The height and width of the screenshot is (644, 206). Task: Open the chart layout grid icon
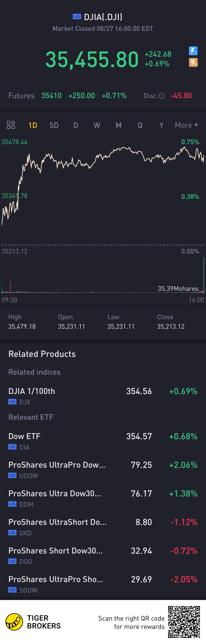[x=11, y=125]
